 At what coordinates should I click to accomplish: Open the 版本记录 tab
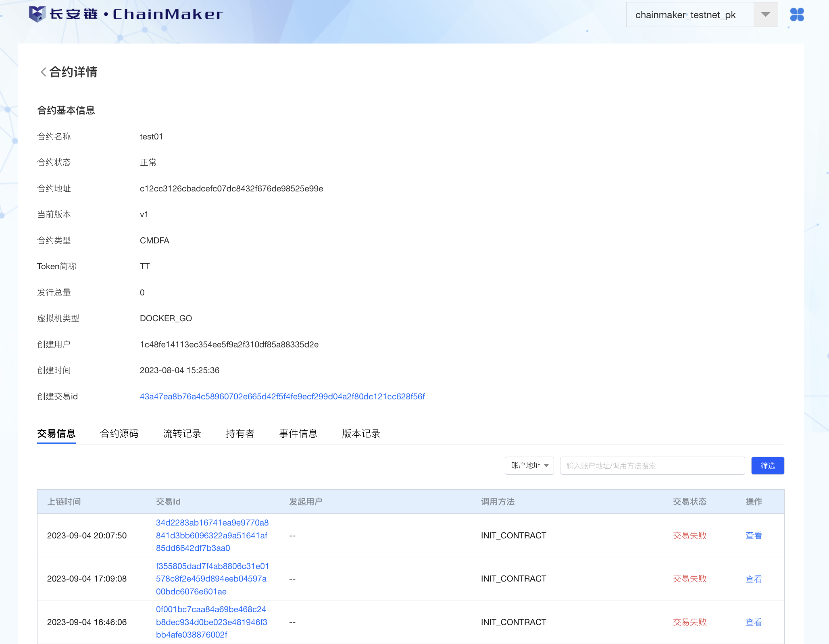click(361, 434)
